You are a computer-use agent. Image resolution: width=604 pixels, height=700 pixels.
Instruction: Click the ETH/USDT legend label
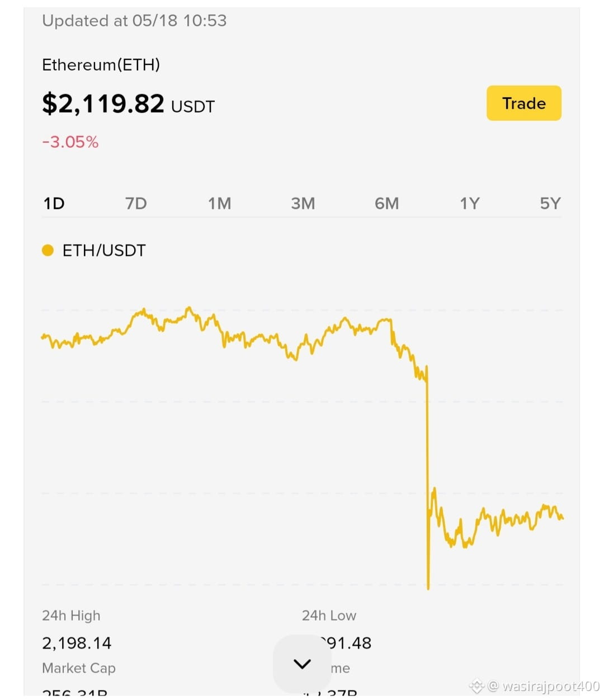(104, 250)
